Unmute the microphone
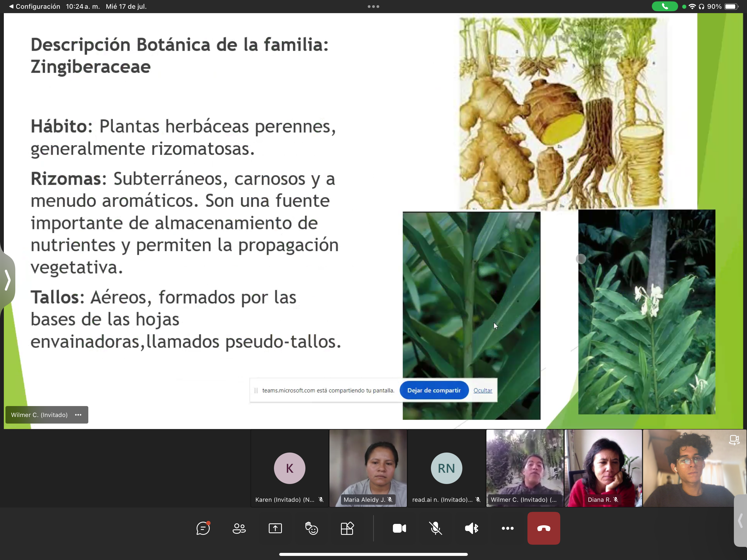Image resolution: width=747 pixels, height=560 pixels. (x=435, y=528)
